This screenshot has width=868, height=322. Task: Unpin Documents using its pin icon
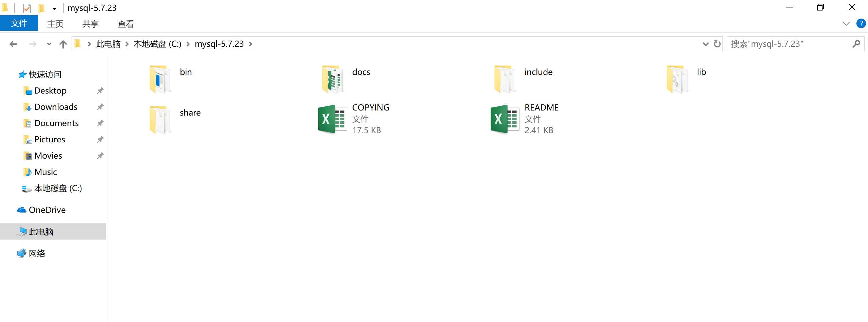(100, 123)
